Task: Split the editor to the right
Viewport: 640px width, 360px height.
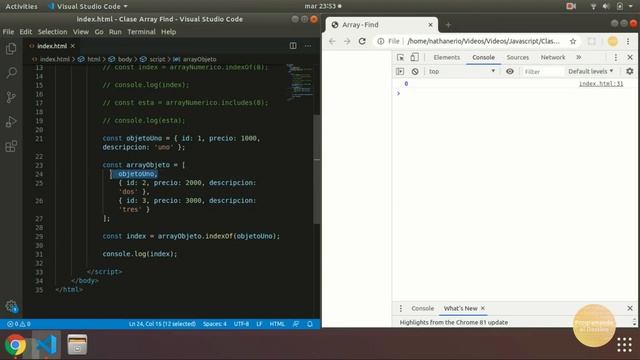Action: pos(293,46)
